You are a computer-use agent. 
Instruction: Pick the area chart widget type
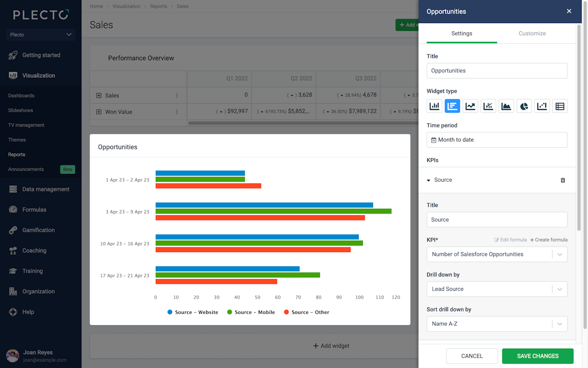tap(506, 106)
